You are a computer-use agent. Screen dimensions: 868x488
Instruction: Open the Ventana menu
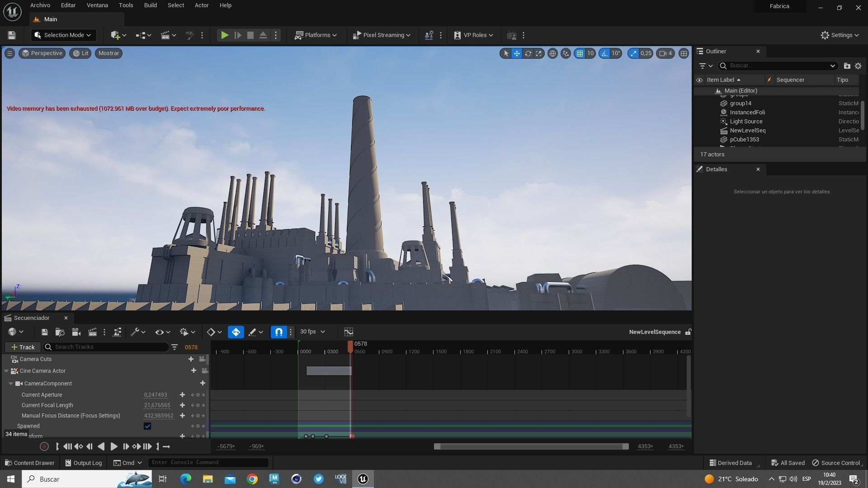97,5
